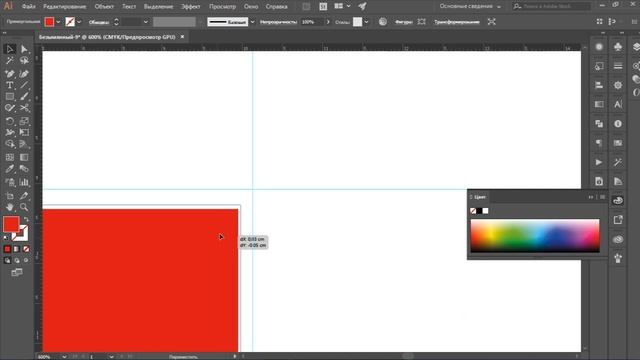
Task: Select the Column Graph tool
Action: pyautogui.click(x=24, y=182)
